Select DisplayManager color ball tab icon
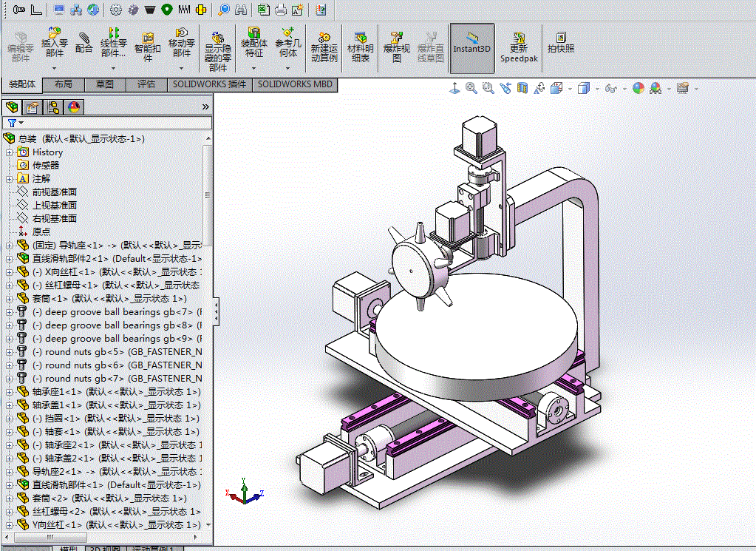 coord(74,107)
